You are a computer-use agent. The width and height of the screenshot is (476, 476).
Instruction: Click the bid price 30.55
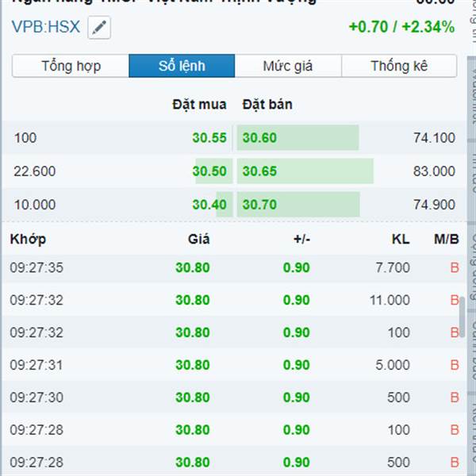click(x=209, y=138)
